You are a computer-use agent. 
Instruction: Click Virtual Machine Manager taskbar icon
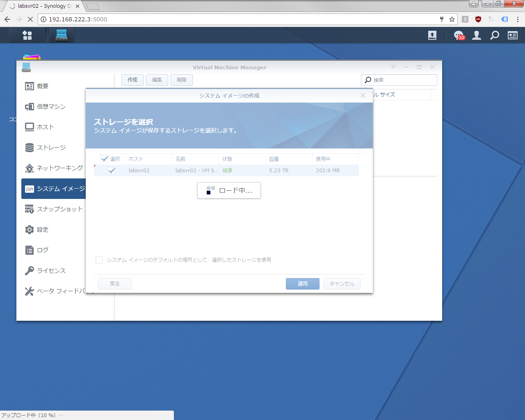point(62,35)
